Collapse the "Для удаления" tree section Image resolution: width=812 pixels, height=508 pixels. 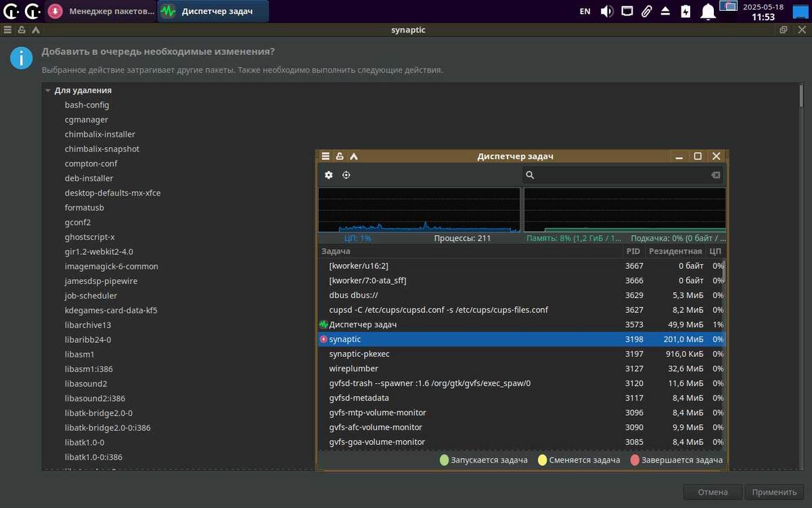48,90
